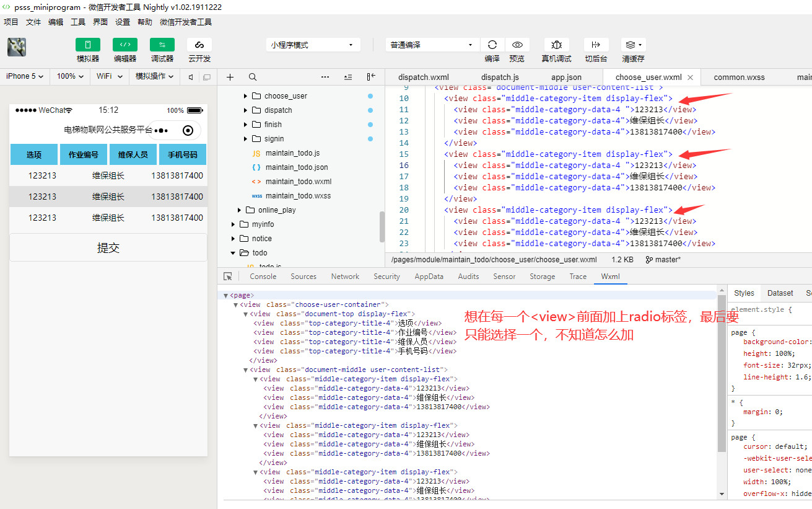The image size is (812, 509).
Task: Click the detach simulator window icon
Action: 207,77
